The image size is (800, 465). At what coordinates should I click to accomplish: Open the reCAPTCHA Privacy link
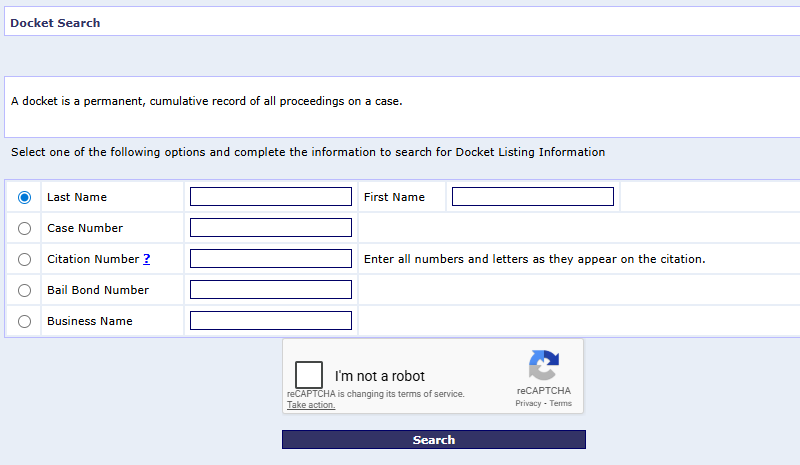point(528,403)
